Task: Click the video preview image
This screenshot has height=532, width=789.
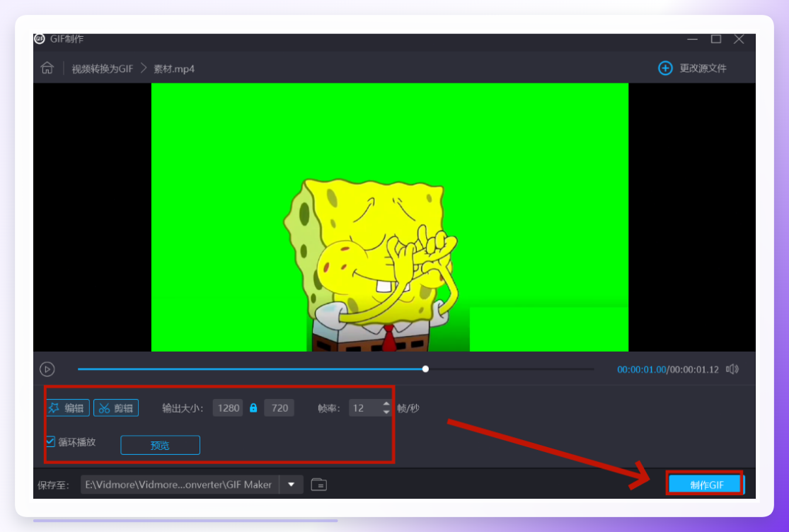Action: [389, 217]
